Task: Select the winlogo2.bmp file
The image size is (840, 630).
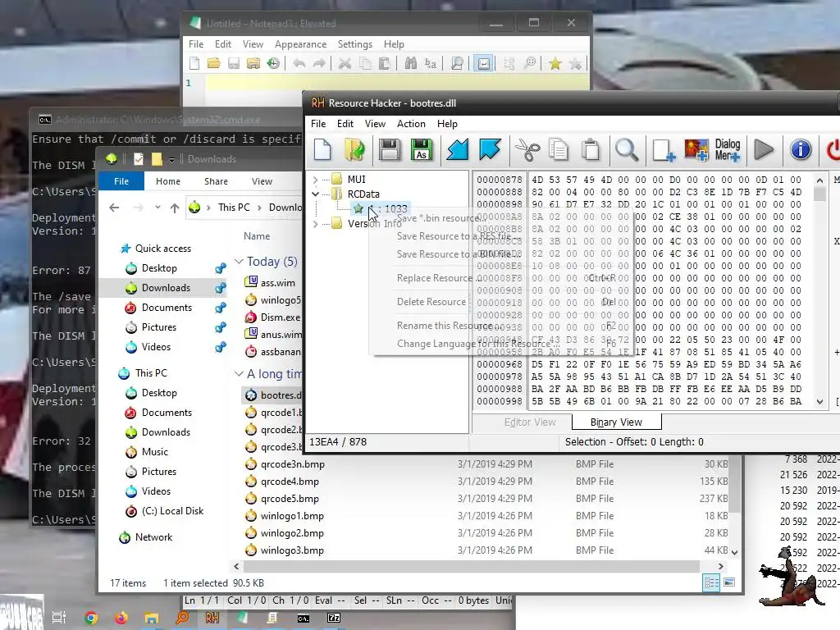Action: pos(292,533)
